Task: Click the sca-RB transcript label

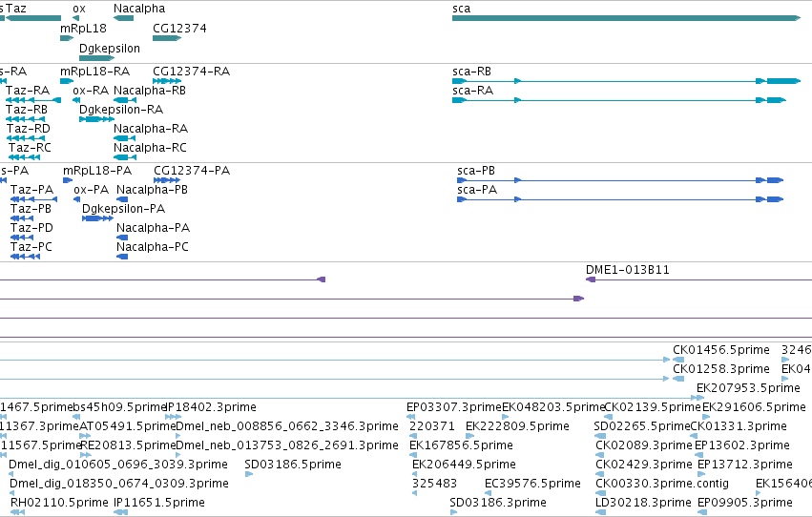Action: [x=471, y=71]
